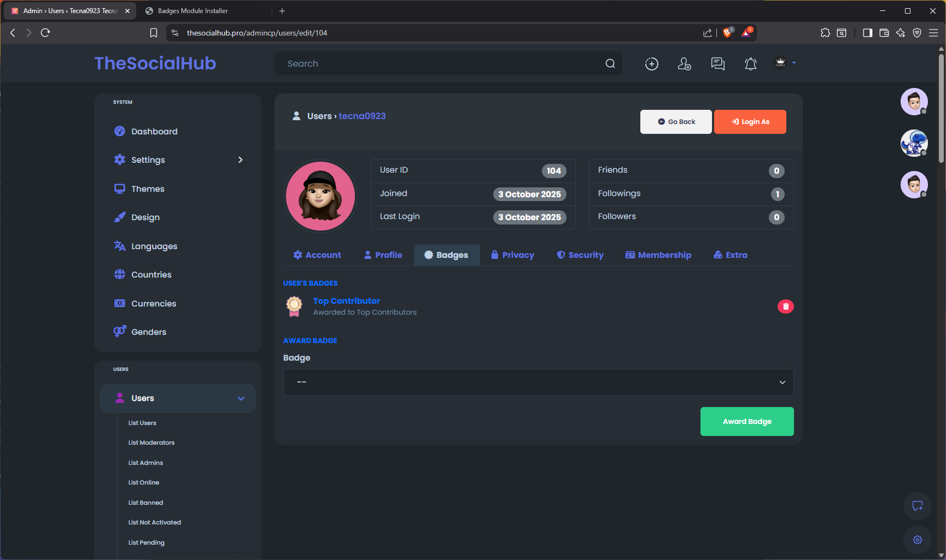
Task: Open Brave Shields icon in address bar
Action: [727, 33]
